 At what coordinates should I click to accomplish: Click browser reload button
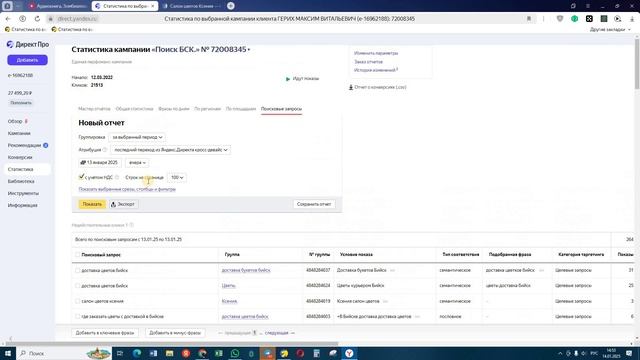pyautogui.click(x=37, y=19)
